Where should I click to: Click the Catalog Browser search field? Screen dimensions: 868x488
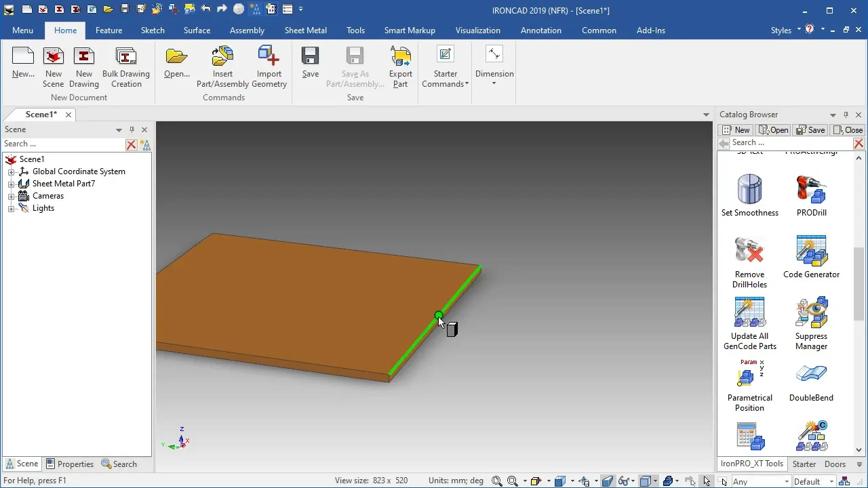(790, 143)
